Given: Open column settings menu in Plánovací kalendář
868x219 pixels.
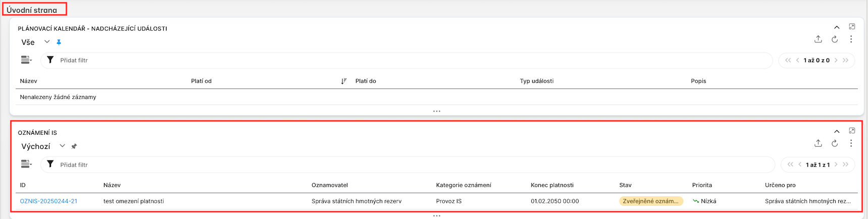Looking at the screenshot, I should [x=26, y=60].
